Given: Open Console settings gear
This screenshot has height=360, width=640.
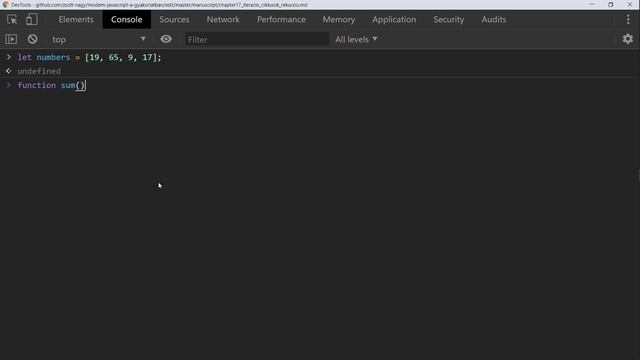Looking at the screenshot, I should coord(628,39).
